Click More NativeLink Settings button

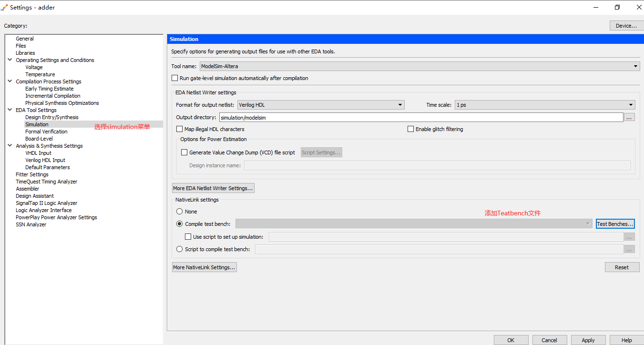[x=204, y=267]
